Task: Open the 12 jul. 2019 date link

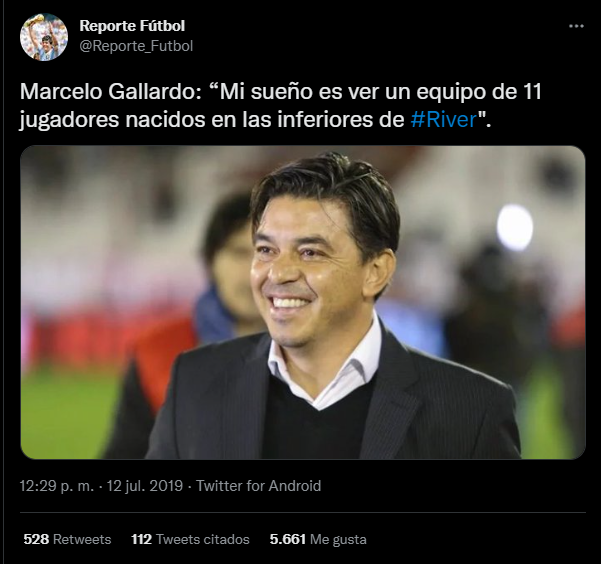Action: click(x=145, y=486)
